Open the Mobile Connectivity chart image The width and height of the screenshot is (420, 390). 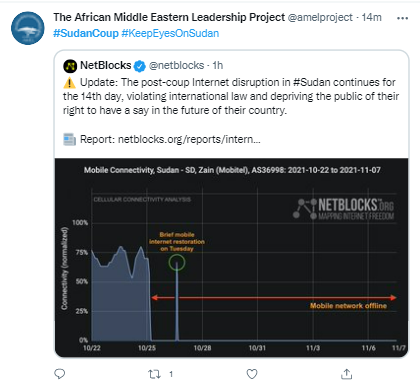tap(232, 257)
